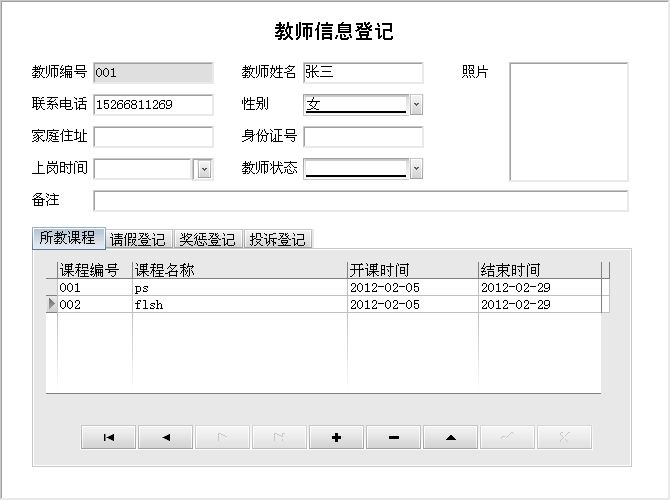Viewport: 670px width, 500px height.
Task: Select the 投诉登记 tab
Action: 277,240
